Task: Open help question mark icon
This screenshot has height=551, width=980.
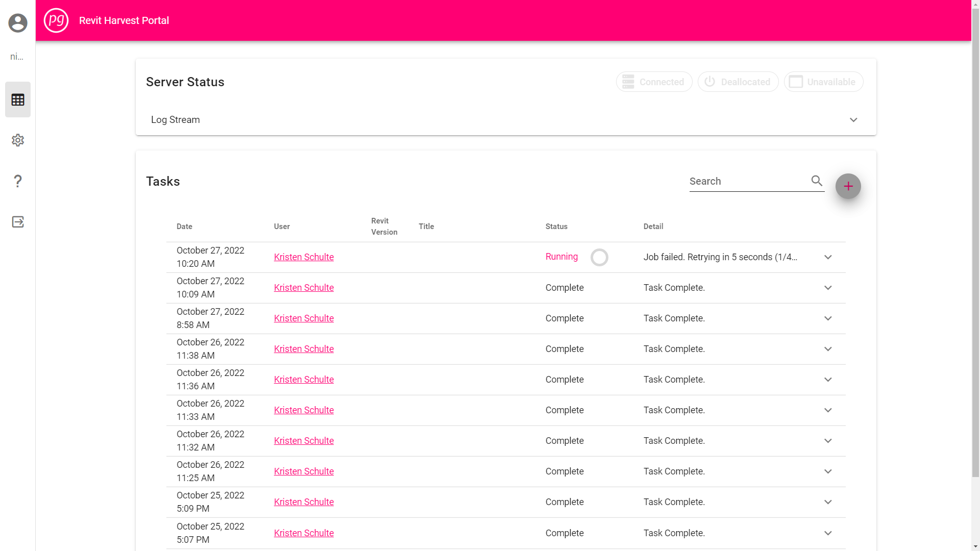Action: pyautogui.click(x=18, y=181)
